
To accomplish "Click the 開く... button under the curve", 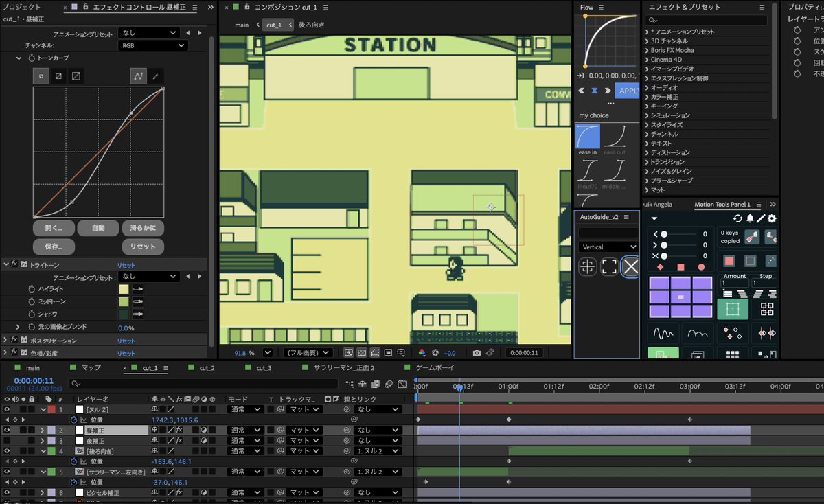I will tap(54, 227).
